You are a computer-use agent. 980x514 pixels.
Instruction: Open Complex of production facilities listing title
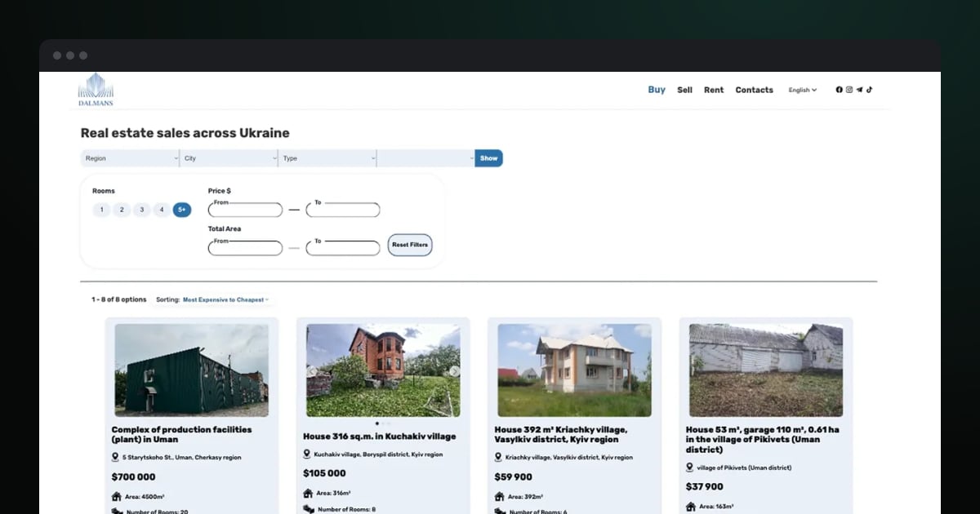[181, 434]
